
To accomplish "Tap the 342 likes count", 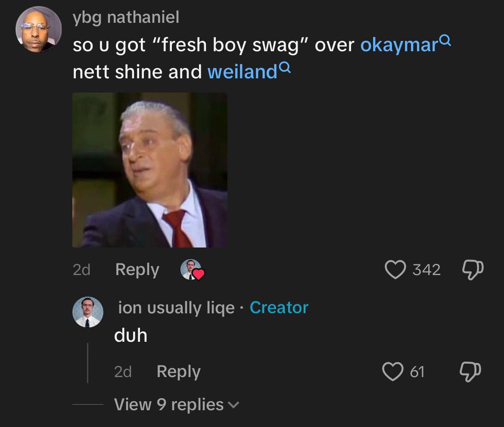I will point(426,270).
